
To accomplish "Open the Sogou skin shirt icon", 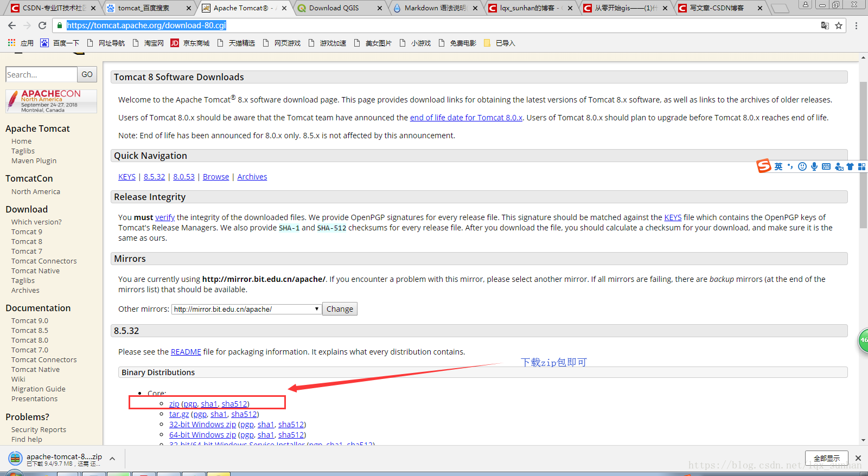I will coord(850,166).
